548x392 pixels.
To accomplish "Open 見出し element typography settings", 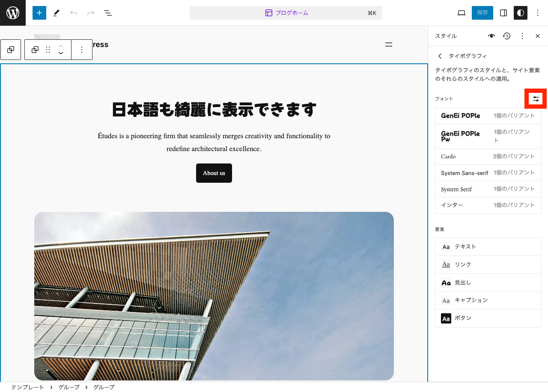I will (488, 283).
